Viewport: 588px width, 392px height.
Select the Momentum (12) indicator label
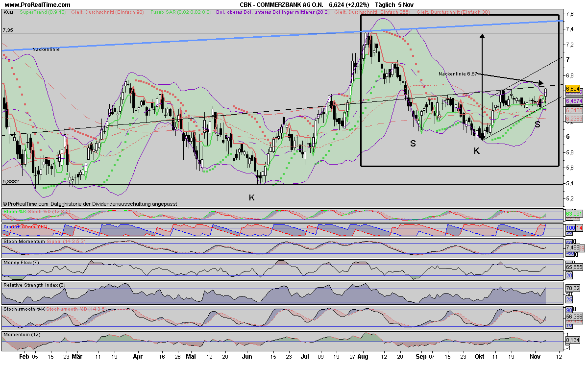tap(22, 334)
